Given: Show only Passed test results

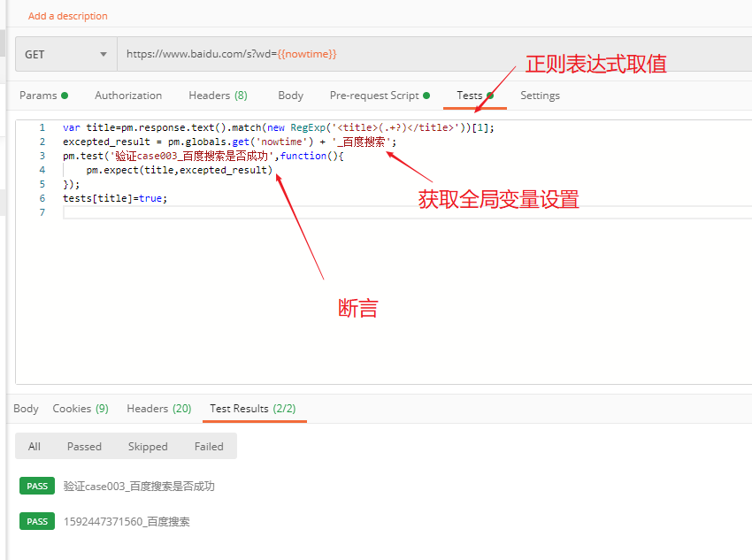Looking at the screenshot, I should [x=84, y=447].
